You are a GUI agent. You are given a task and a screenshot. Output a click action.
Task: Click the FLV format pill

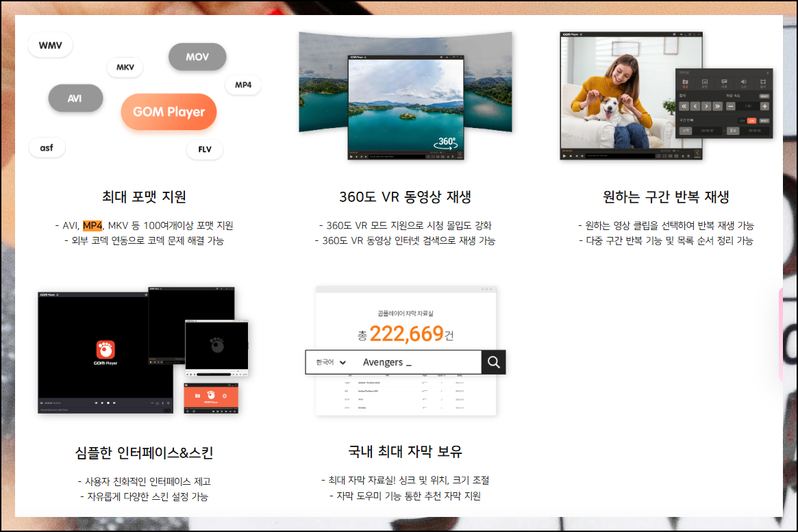[205, 149]
